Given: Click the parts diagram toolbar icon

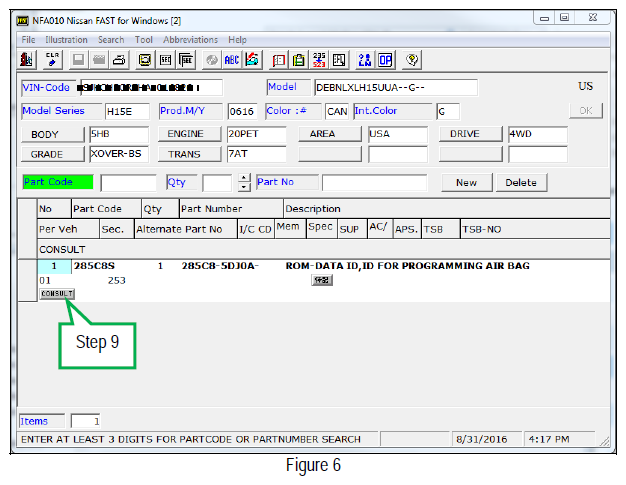Looking at the screenshot, I should click(339, 60).
